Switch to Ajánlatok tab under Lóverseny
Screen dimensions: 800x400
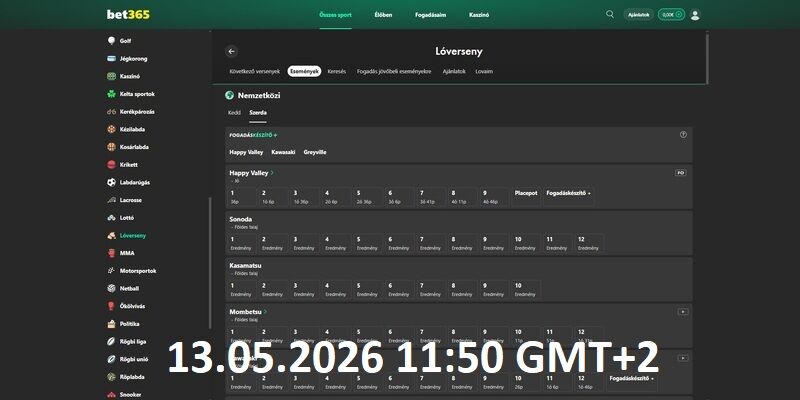(454, 71)
